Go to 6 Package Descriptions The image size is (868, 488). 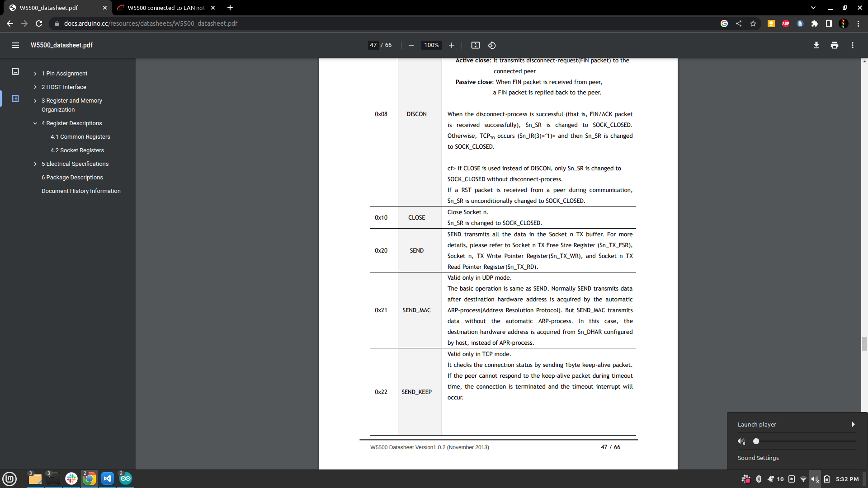(x=72, y=178)
